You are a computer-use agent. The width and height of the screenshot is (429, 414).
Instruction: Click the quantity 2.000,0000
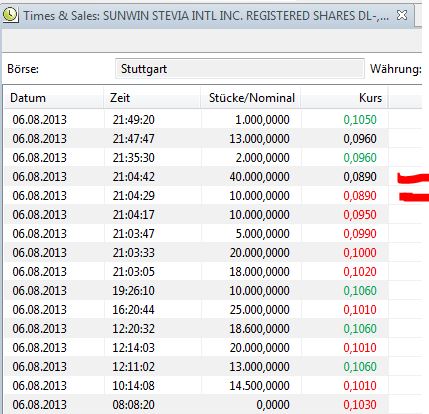click(x=262, y=158)
